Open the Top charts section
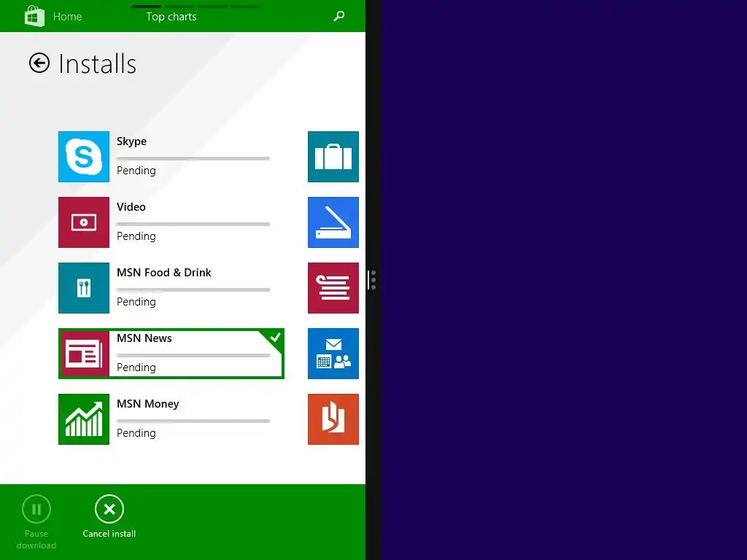The width and height of the screenshot is (747, 560). (x=171, y=17)
